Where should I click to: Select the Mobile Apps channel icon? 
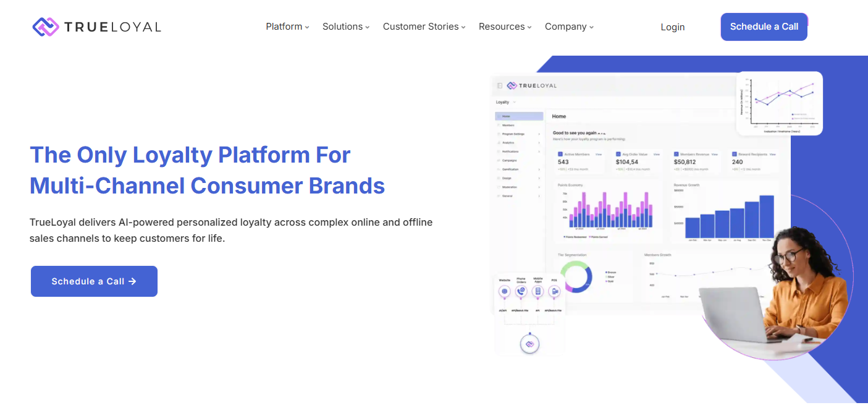tap(538, 291)
